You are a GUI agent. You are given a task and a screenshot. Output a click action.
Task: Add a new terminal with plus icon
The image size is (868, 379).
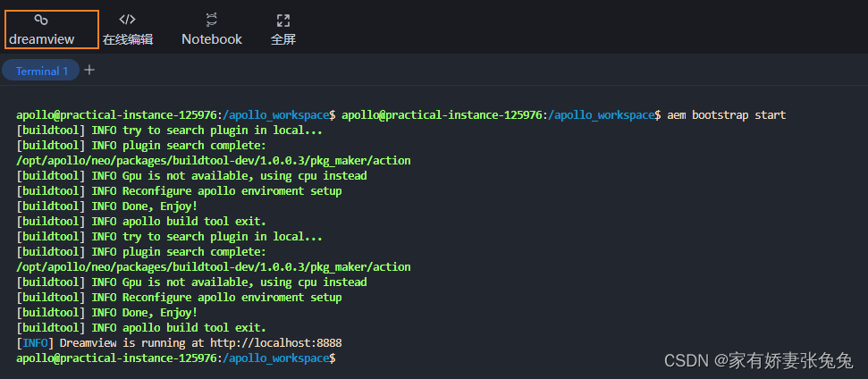click(89, 71)
